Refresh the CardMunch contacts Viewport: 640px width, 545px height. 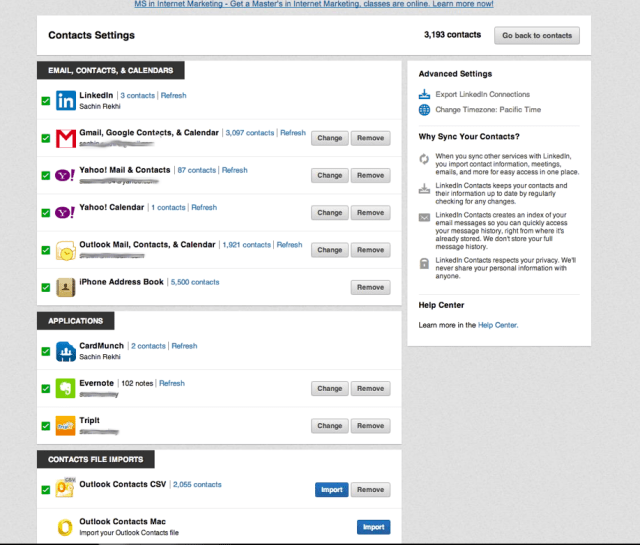click(184, 346)
